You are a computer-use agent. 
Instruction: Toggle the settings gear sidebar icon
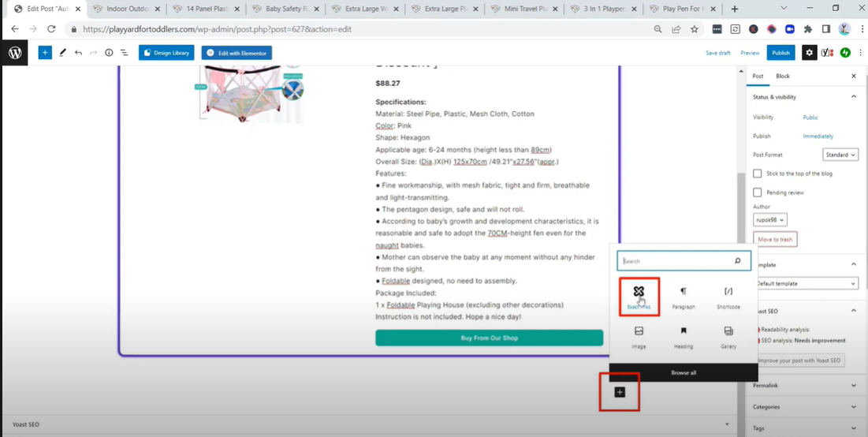click(810, 53)
